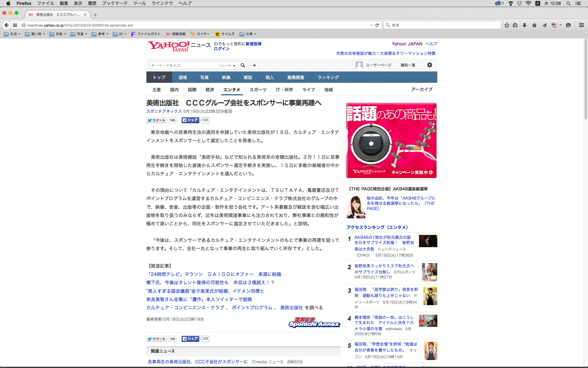Open the Firefox hamburger menu
Viewport: 588px width, 368px height.
[581, 25]
